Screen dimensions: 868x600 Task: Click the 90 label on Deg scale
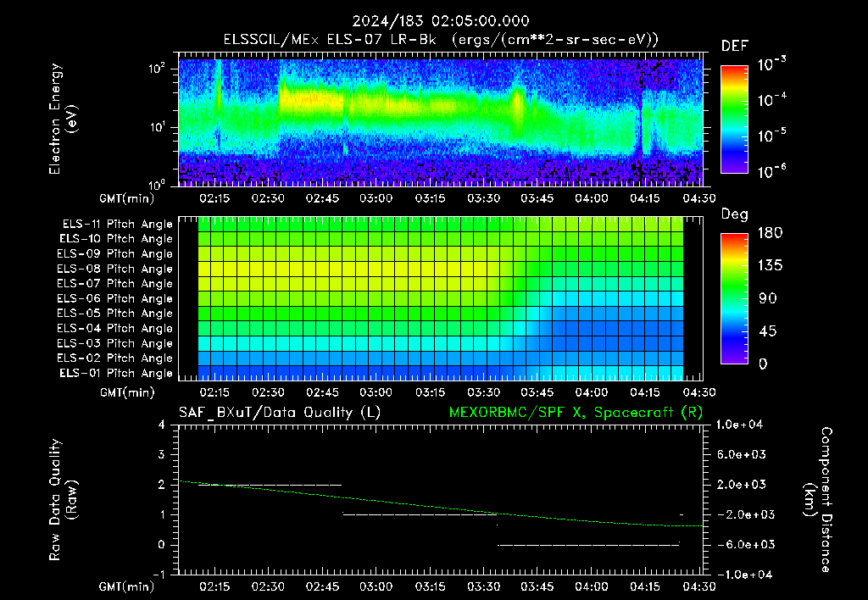768,299
